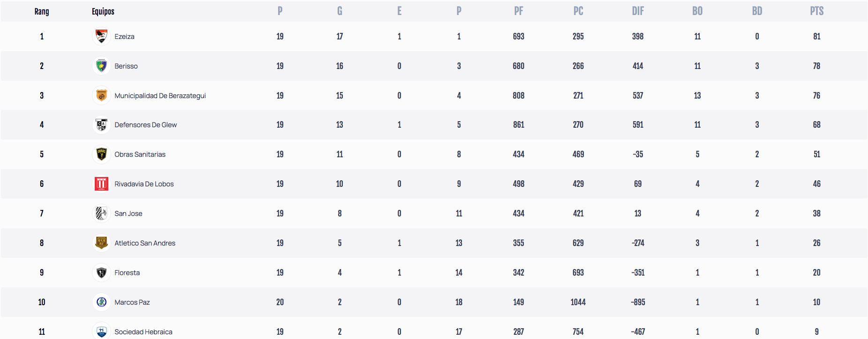Click the PF column header

click(x=518, y=11)
